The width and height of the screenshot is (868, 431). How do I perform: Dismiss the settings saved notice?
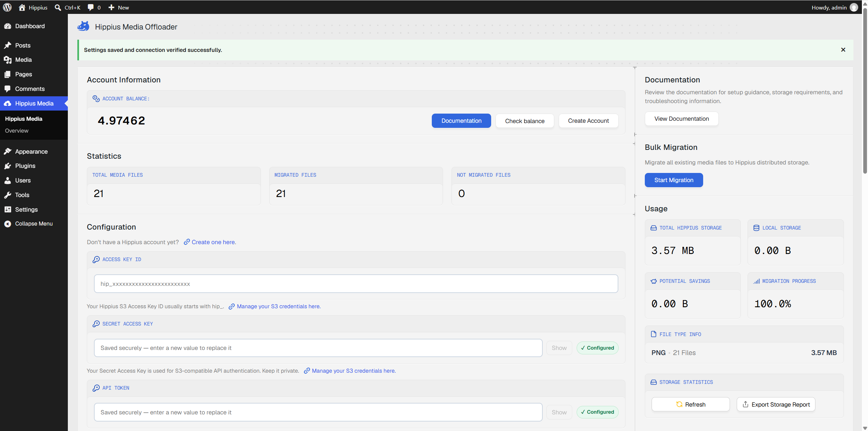(x=843, y=50)
